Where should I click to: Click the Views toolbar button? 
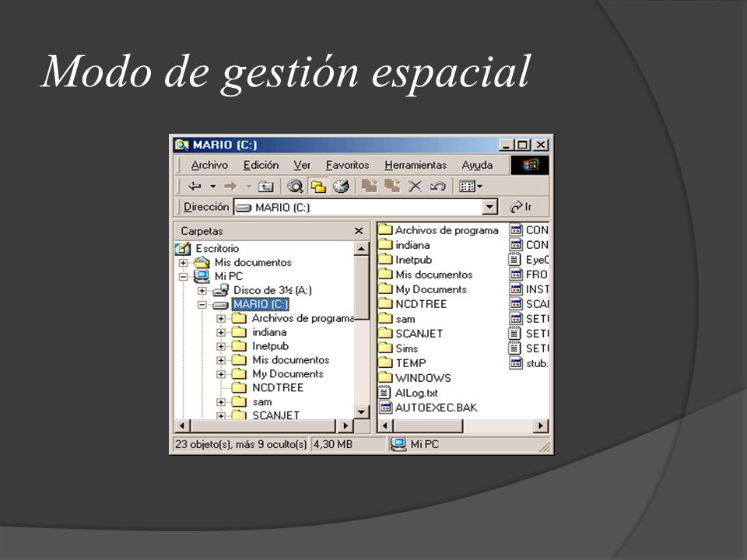tap(470, 186)
